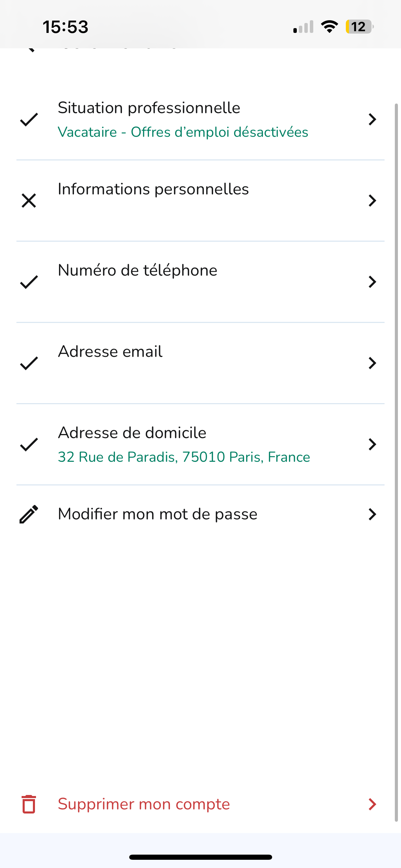Tap the Adresse email chevron arrow
Viewport: 401px width, 868px height.
(x=372, y=363)
